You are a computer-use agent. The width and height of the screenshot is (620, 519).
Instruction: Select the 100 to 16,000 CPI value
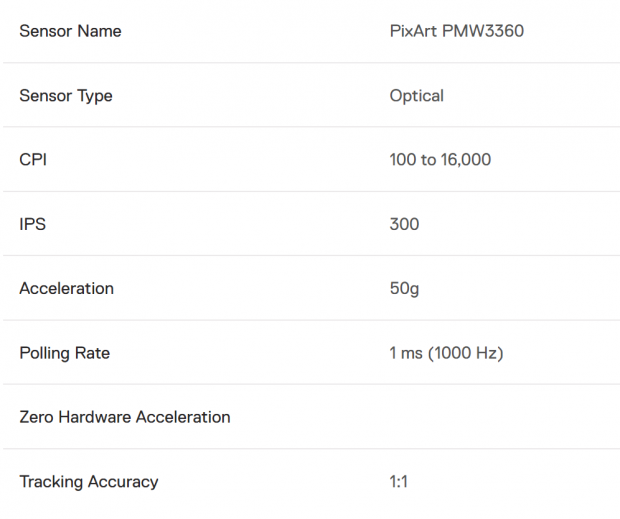pos(440,160)
